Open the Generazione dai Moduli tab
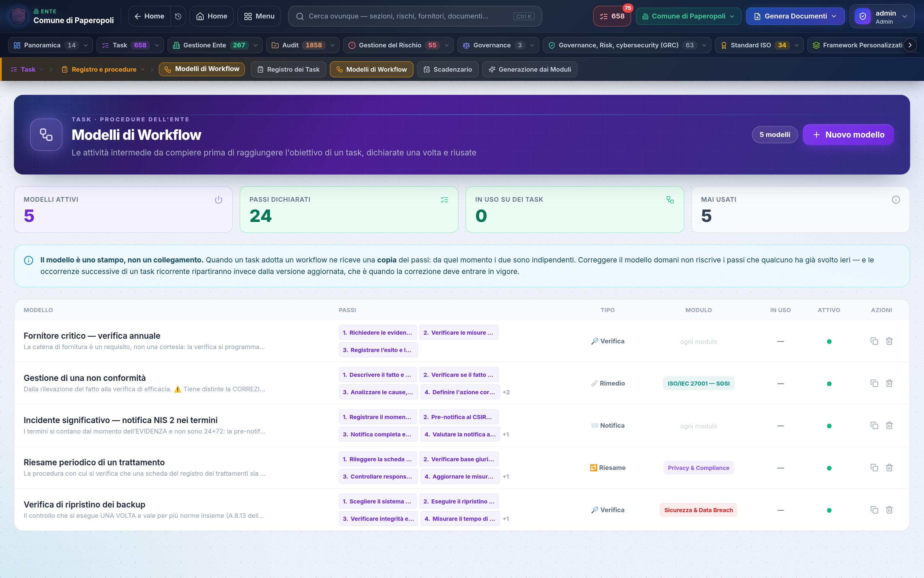 [x=530, y=69]
